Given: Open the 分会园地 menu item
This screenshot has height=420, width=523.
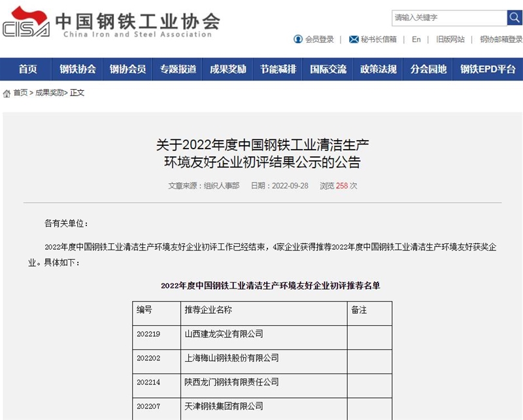Looking at the screenshot, I should pyautogui.click(x=428, y=69).
